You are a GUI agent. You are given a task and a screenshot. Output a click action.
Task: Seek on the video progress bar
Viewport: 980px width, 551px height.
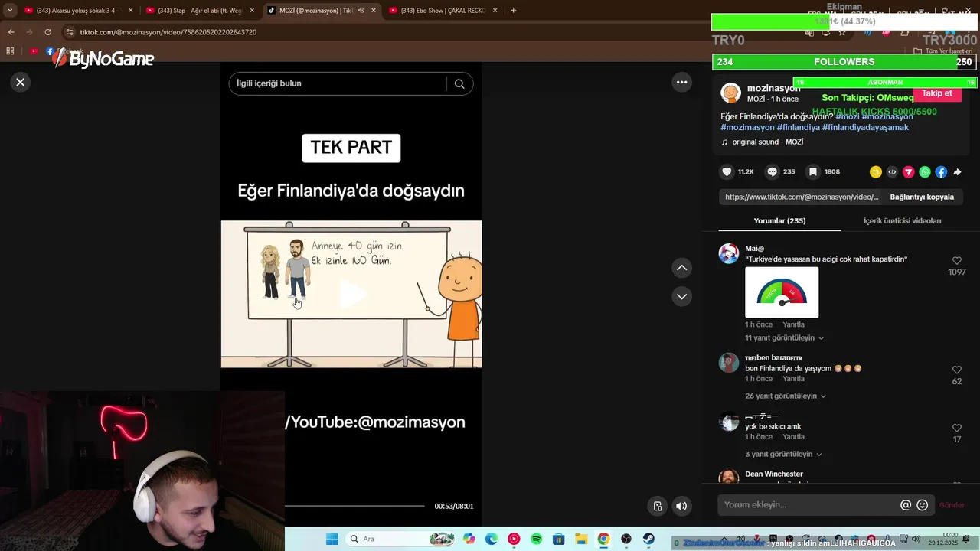(354, 506)
